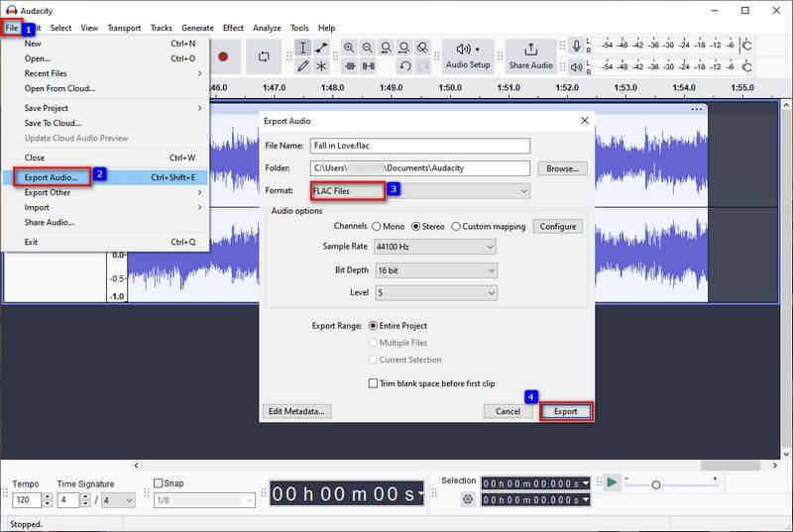Open the Selection start time dropdown arrow
This screenshot has height=532, width=793.
(x=586, y=483)
